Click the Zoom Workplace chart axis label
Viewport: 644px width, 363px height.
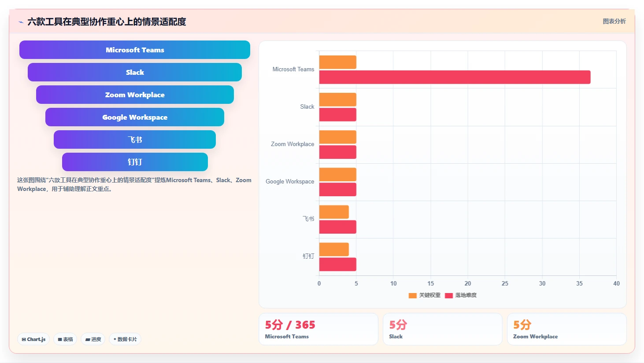(292, 144)
